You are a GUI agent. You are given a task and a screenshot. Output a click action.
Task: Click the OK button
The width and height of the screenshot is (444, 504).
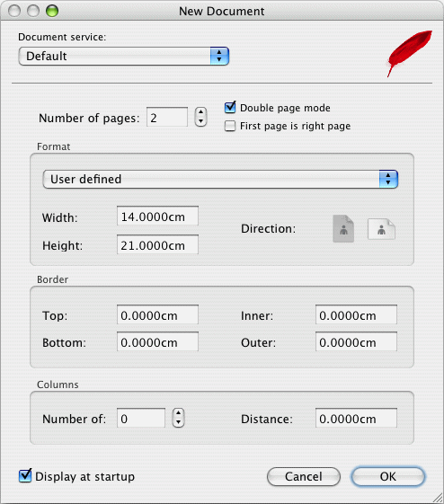click(x=388, y=476)
